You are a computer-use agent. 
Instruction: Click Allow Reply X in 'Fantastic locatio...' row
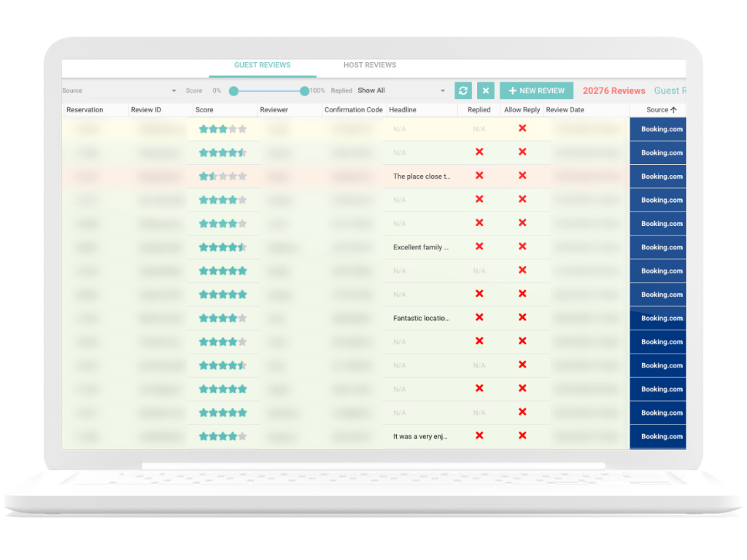coord(522,318)
